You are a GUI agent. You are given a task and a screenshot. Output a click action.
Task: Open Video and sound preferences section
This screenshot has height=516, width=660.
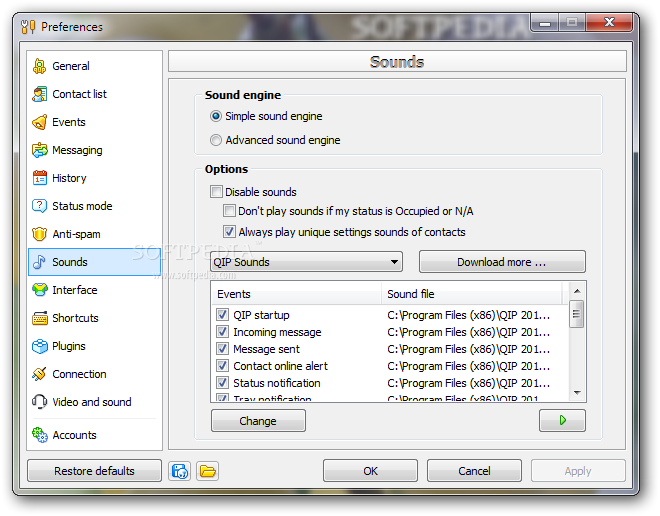tap(92, 402)
